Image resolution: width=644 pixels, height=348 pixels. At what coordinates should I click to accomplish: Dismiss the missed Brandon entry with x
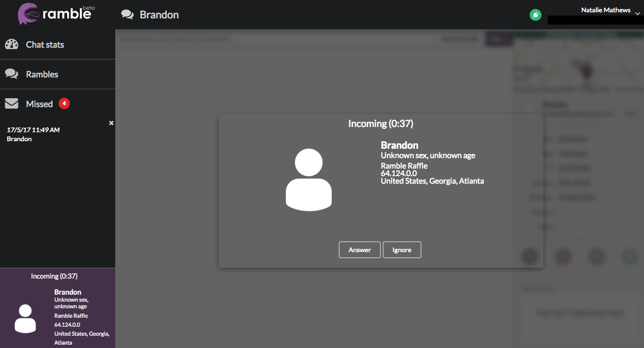click(x=112, y=123)
